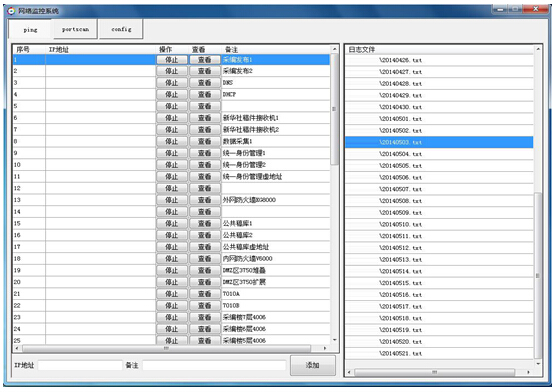This screenshot has width=552, height=392.
Task: Click the IP table scroll-right arrow
Action: tap(325, 348)
